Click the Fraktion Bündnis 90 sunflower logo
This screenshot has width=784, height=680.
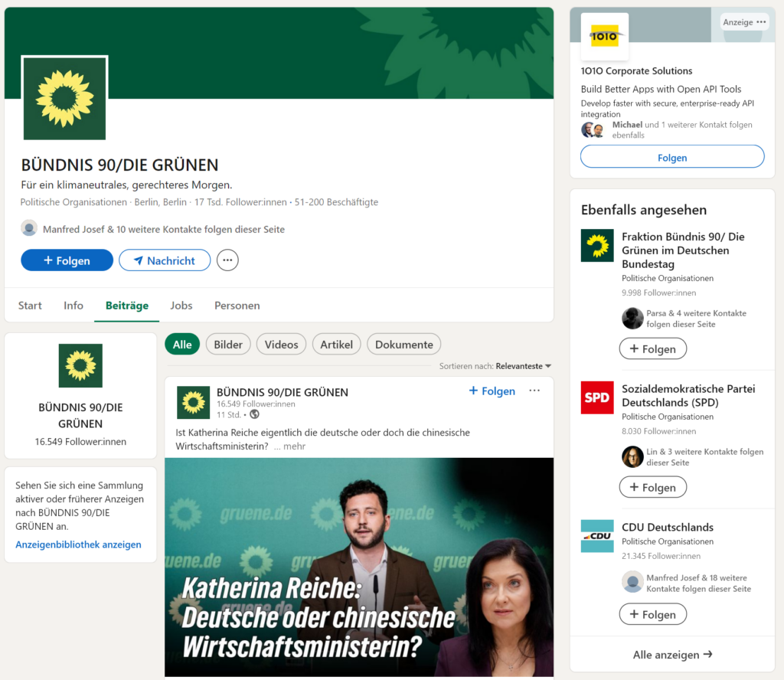coord(597,246)
